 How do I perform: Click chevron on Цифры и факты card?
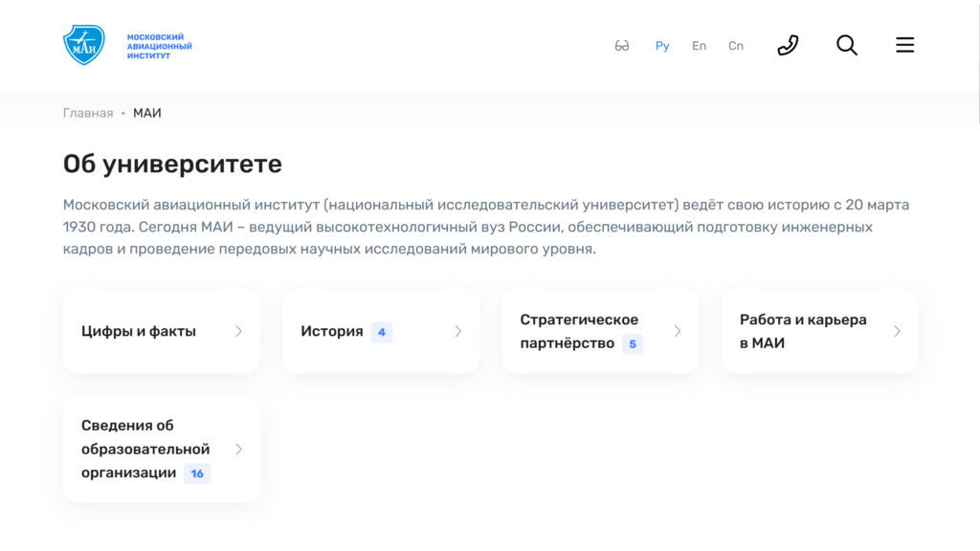coord(238,331)
